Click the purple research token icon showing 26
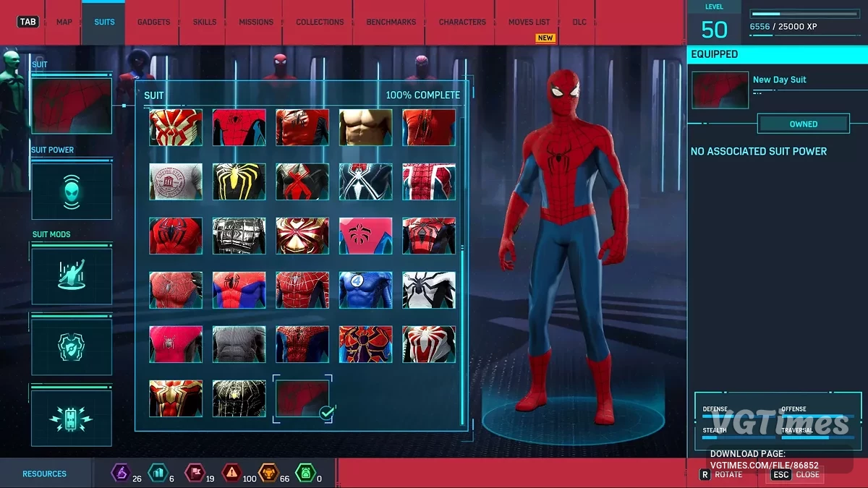 pos(119,473)
